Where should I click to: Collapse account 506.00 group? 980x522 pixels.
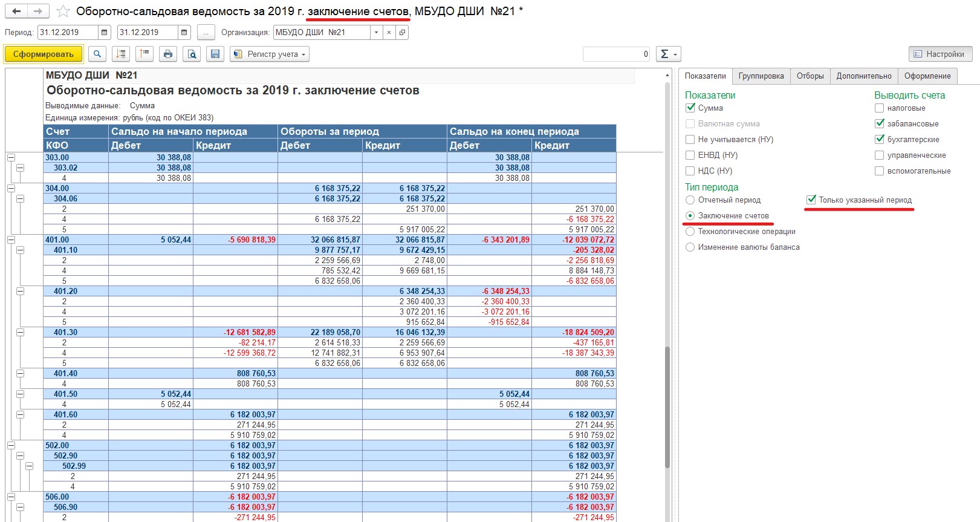click(x=11, y=497)
